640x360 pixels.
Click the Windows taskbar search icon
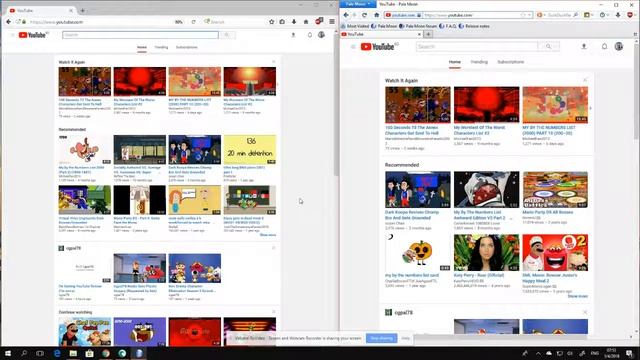click(24, 353)
